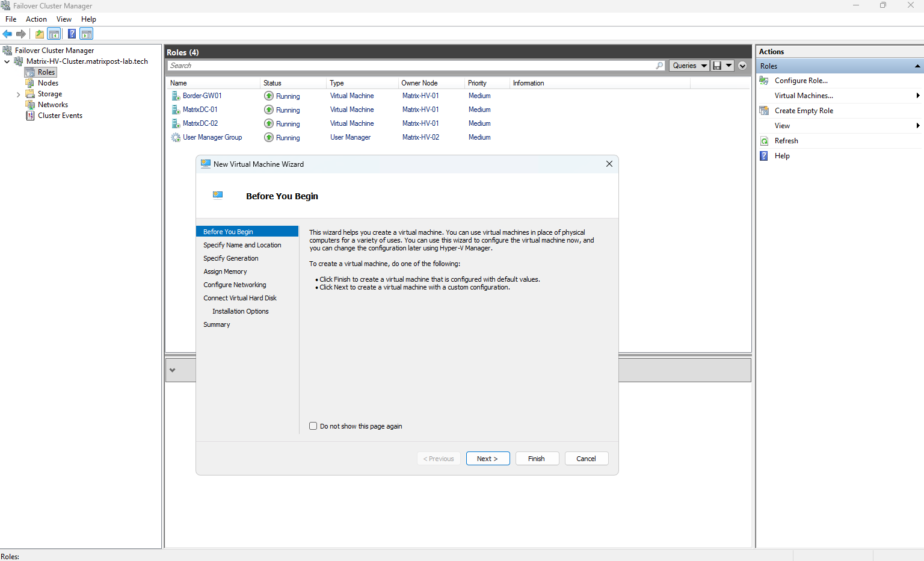924x561 pixels.
Task: Open the View menu in menu bar
Action: pyautogui.click(x=64, y=19)
